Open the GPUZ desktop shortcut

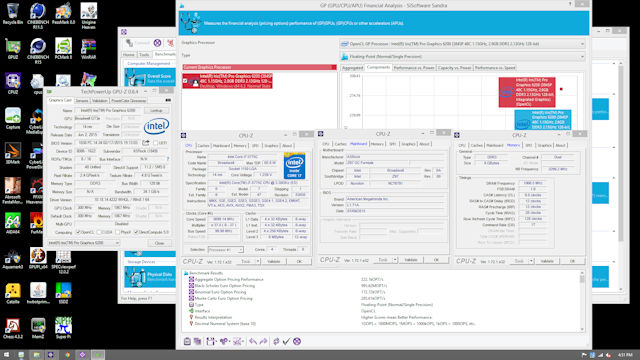click(13, 49)
